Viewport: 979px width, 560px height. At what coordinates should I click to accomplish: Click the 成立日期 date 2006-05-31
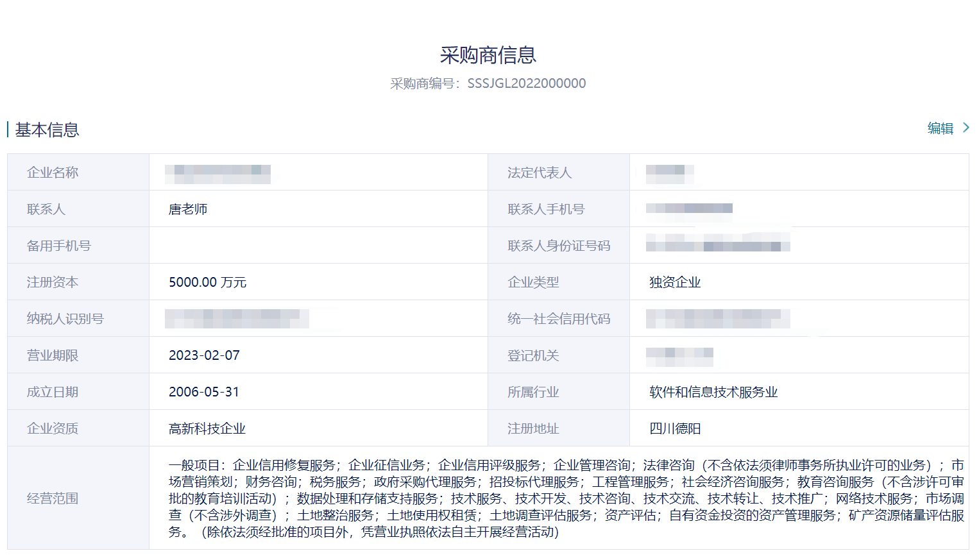click(x=204, y=392)
